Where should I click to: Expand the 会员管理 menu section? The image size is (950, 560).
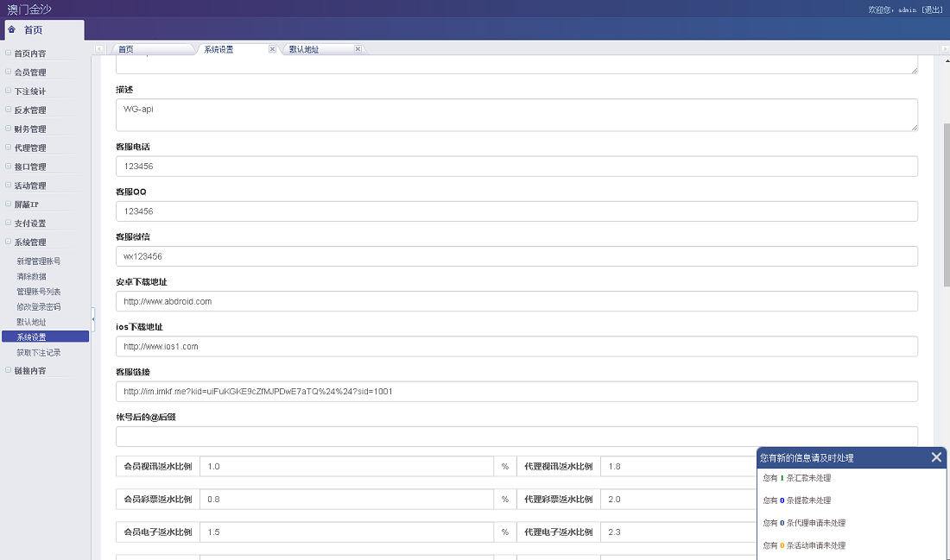click(30, 72)
